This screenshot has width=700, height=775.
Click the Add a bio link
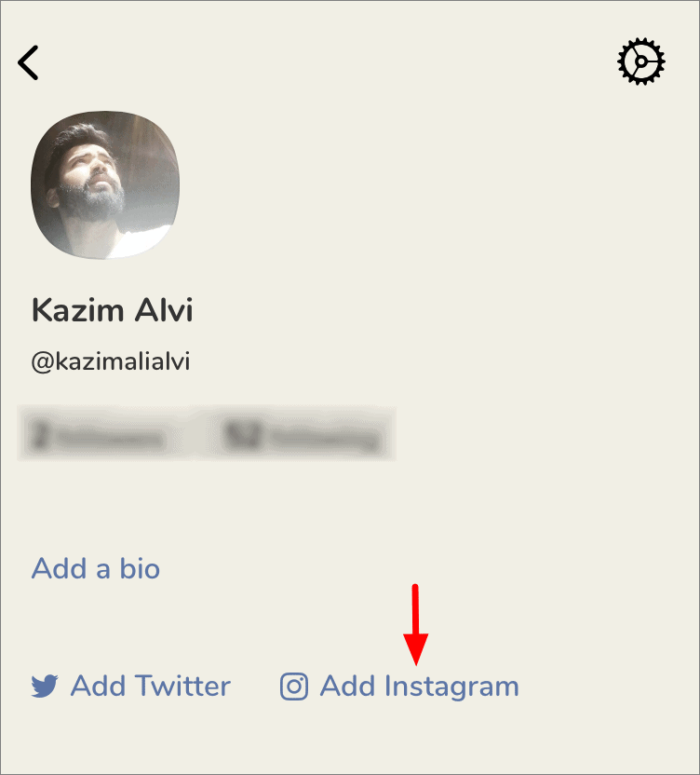point(96,568)
